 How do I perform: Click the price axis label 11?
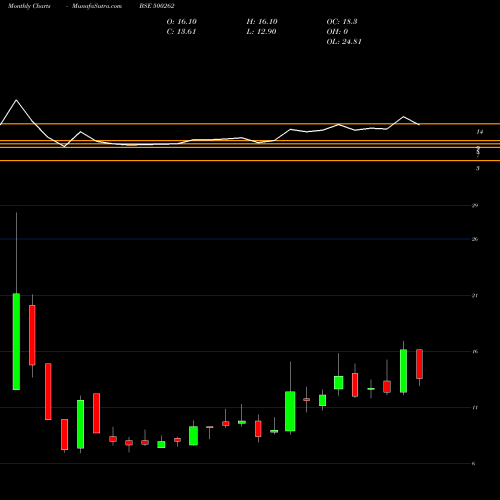[475, 408]
